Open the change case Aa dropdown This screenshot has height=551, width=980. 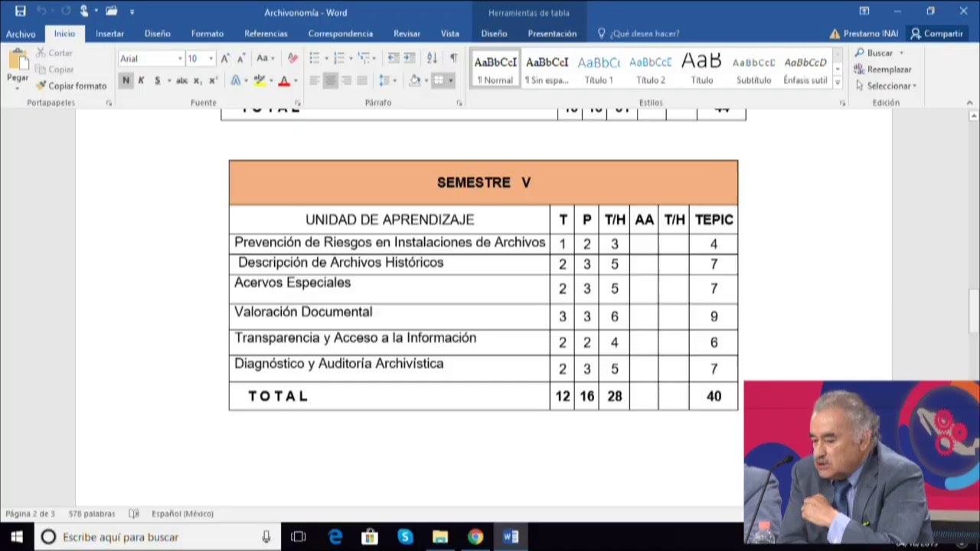tap(265, 58)
